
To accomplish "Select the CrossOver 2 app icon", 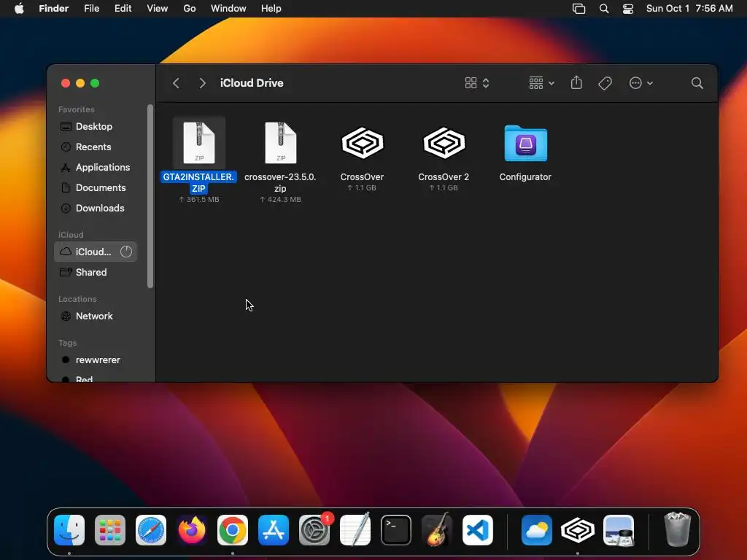I will (x=444, y=143).
